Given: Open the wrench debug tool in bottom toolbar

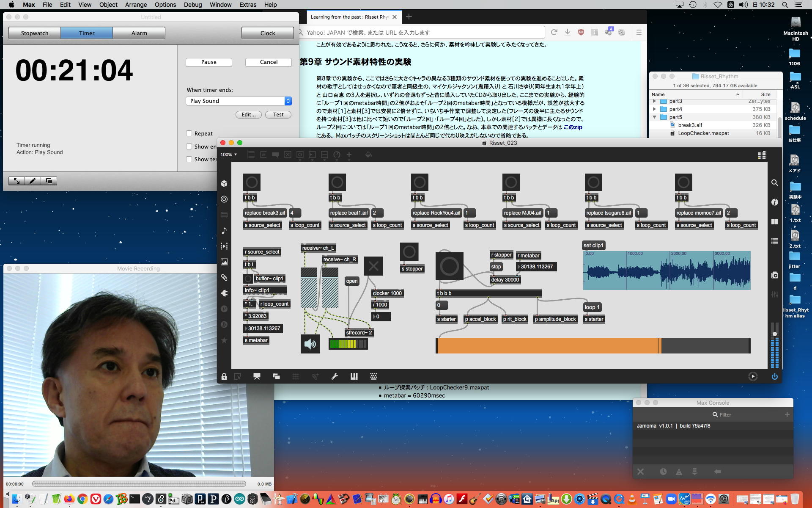Looking at the screenshot, I should point(335,376).
